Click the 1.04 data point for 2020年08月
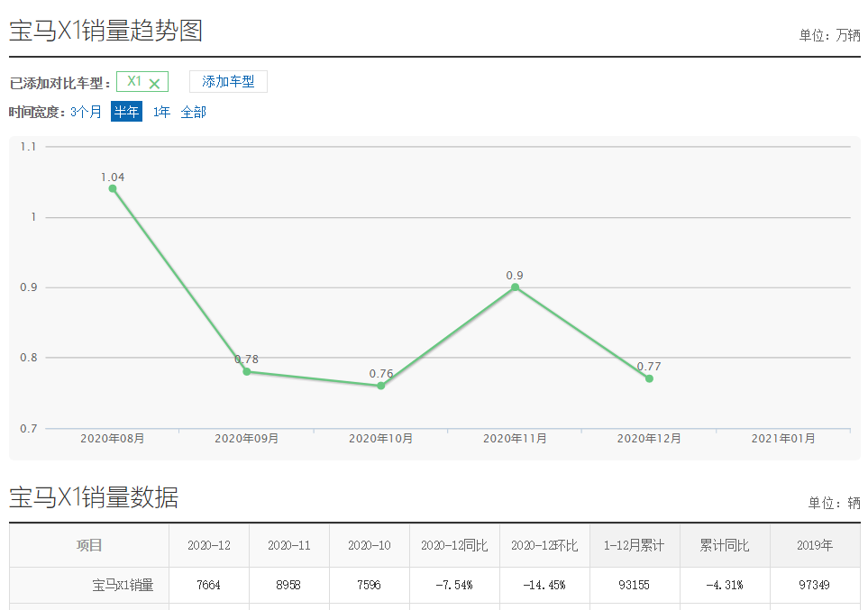Image resolution: width=868 pixels, height=610 pixels. 113,188
